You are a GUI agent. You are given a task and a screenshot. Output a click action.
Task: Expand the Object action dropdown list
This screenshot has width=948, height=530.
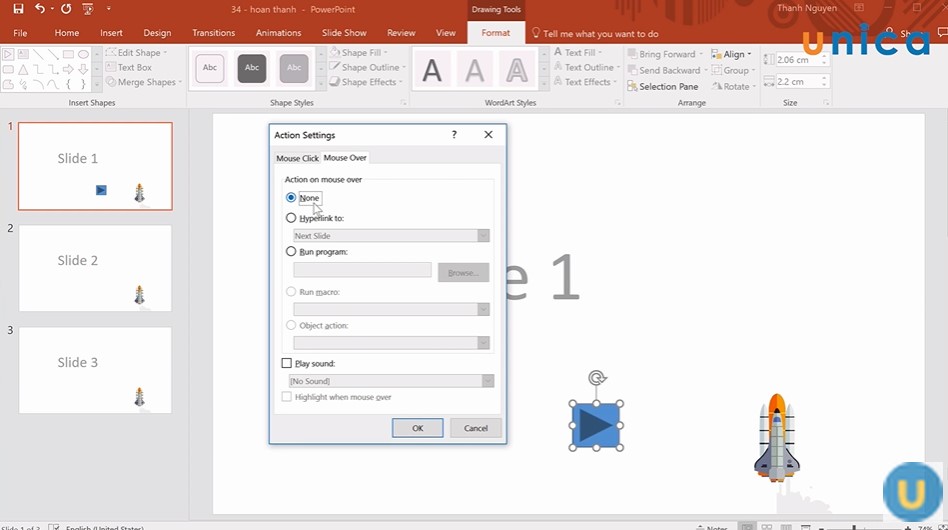click(x=483, y=343)
